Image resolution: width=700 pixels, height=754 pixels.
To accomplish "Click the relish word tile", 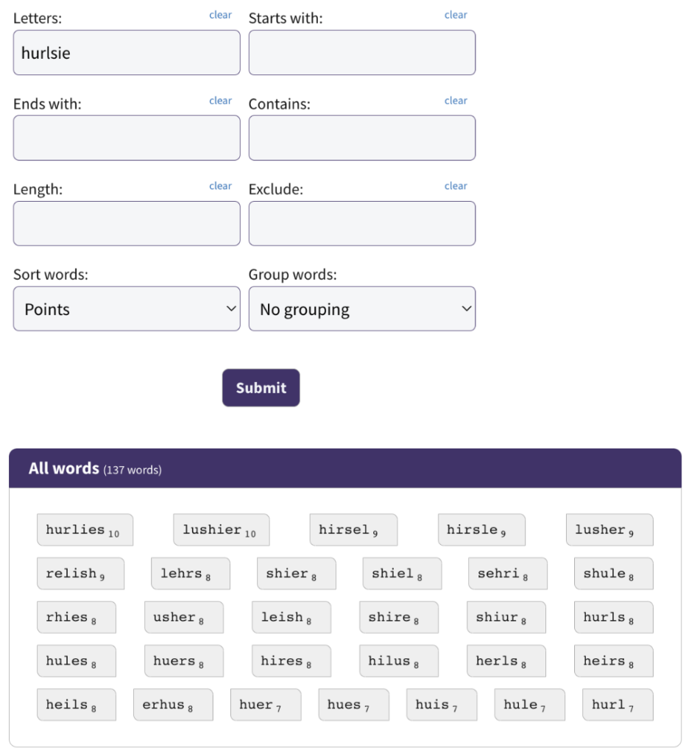I will [x=81, y=574].
